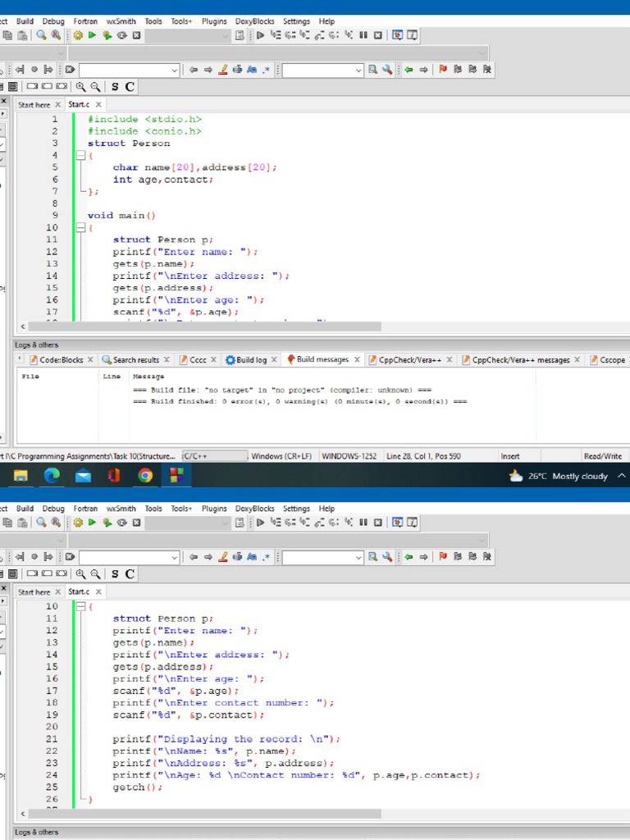The width and height of the screenshot is (630, 840).
Task: Open build target dropdown in upper window
Action: 188,36
